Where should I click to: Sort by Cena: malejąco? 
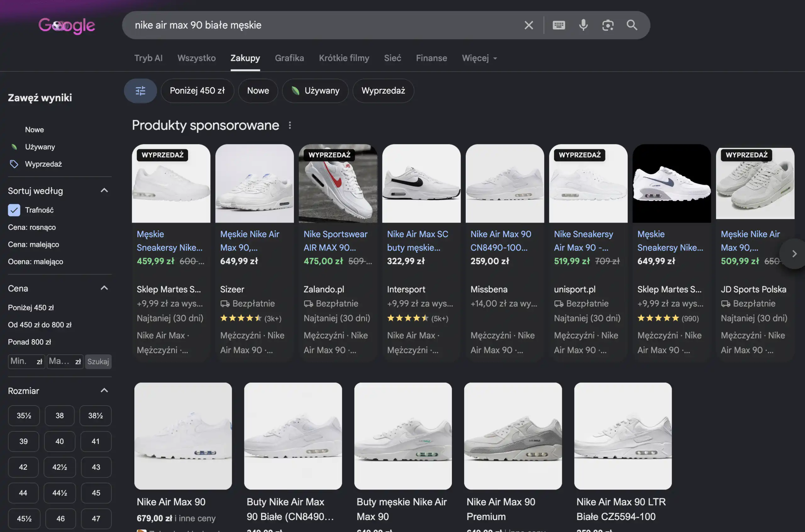(x=34, y=244)
